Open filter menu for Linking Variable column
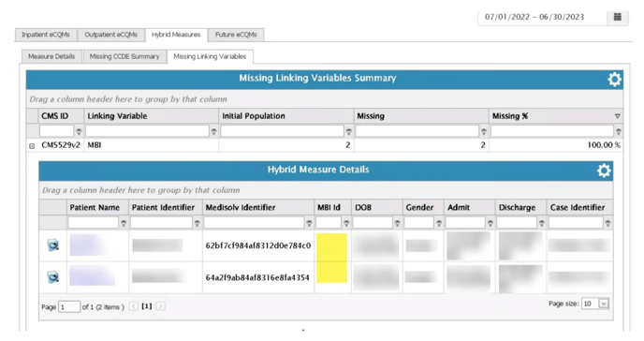 [x=213, y=131]
